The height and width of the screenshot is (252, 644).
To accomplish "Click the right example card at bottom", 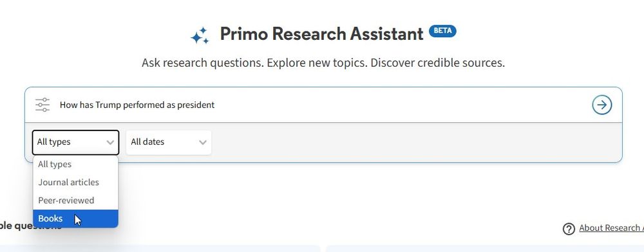I will [x=485, y=249].
